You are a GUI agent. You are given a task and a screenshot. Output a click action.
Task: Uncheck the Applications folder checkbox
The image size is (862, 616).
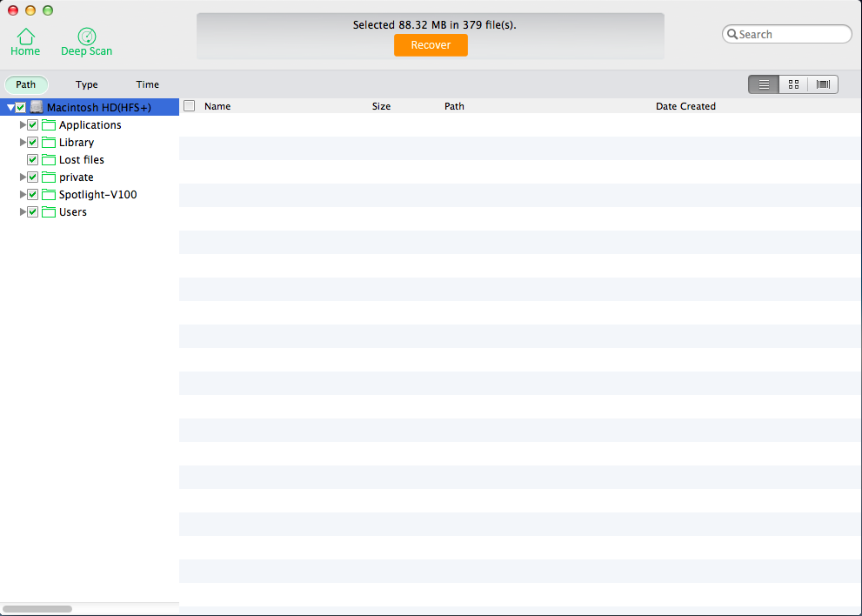(x=33, y=125)
